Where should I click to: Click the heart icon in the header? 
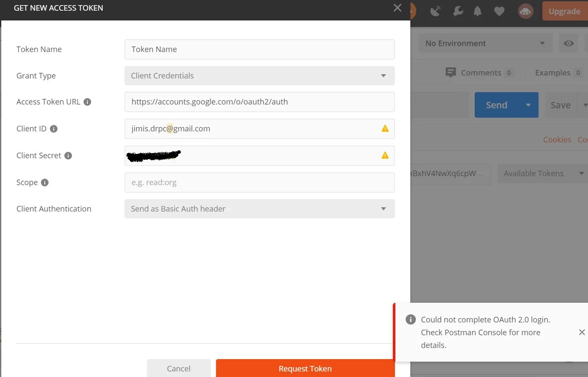[x=499, y=12]
